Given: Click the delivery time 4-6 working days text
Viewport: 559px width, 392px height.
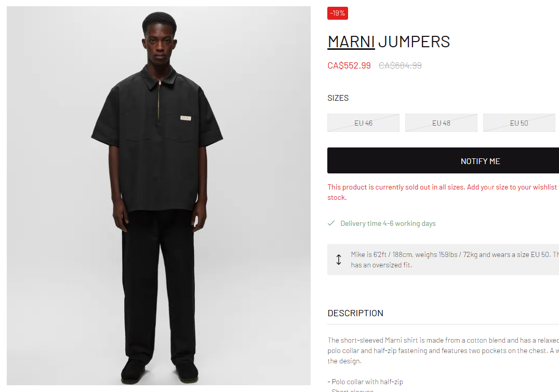Looking at the screenshot, I should [x=388, y=223].
